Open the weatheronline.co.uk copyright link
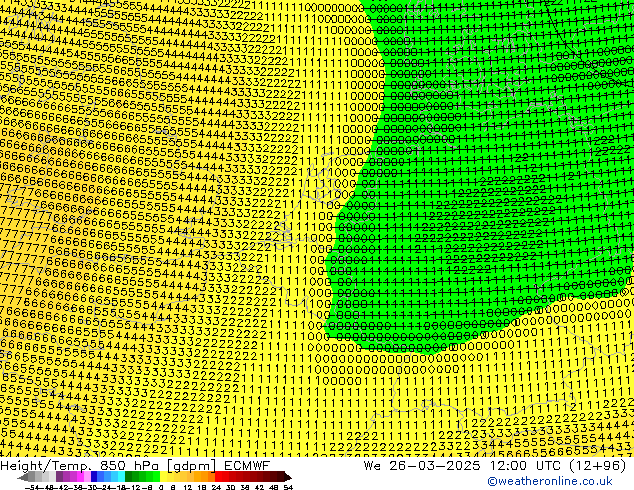 click(549, 481)
